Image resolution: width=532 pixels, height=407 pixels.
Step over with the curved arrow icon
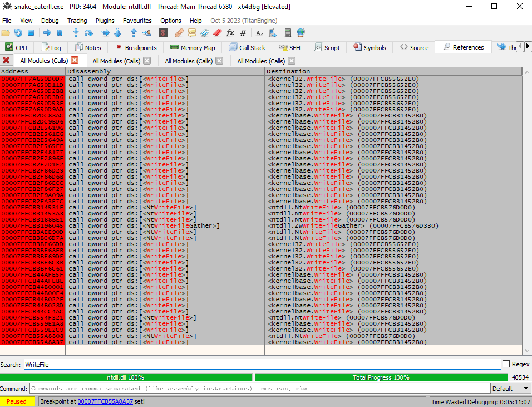tap(88, 33)
